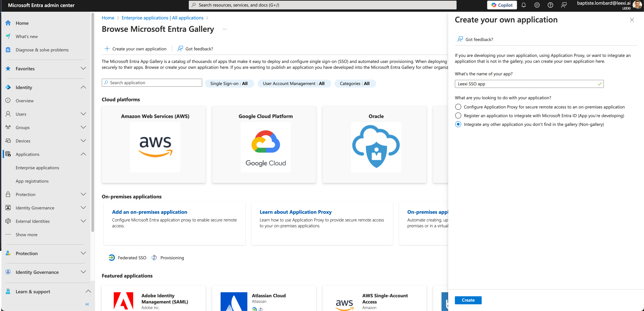Open the notifications bell icon
644x311 pixels.
pyautogui.click(x=524, y=5)
